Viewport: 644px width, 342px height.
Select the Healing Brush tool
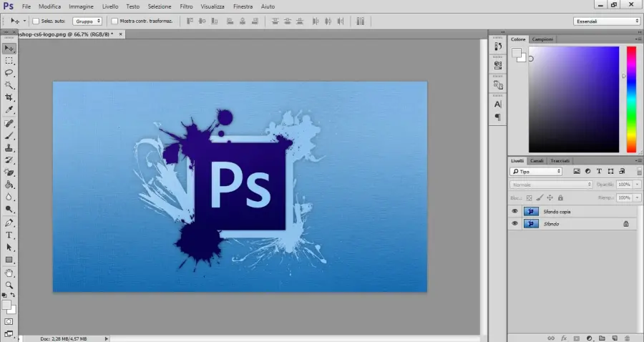9,124
